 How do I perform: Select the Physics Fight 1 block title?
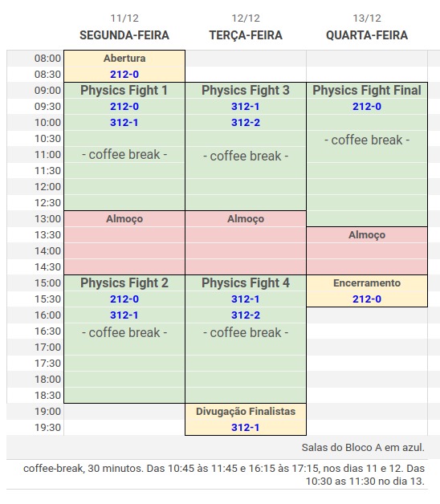click(x=124, y=91)
